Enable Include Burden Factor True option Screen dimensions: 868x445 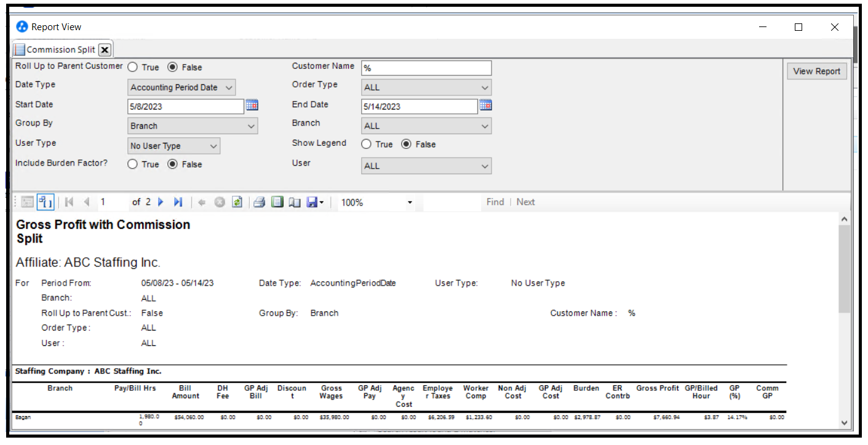(x=132, y=164)
